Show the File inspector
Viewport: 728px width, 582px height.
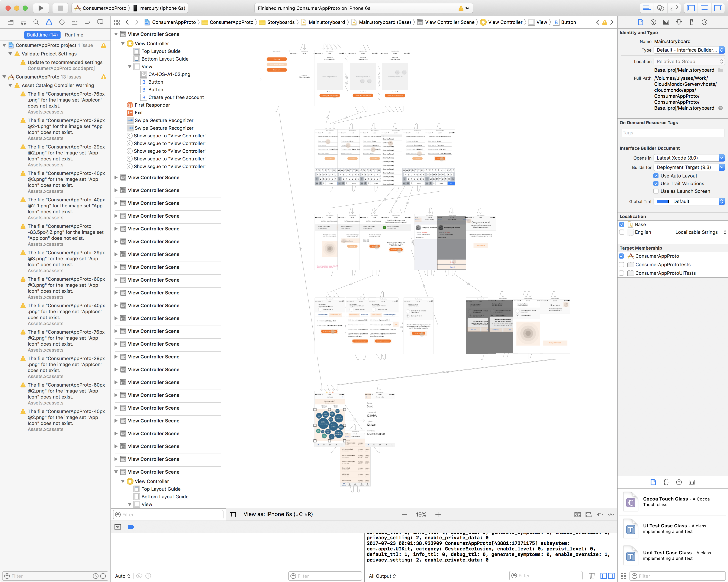coord(640,22)
